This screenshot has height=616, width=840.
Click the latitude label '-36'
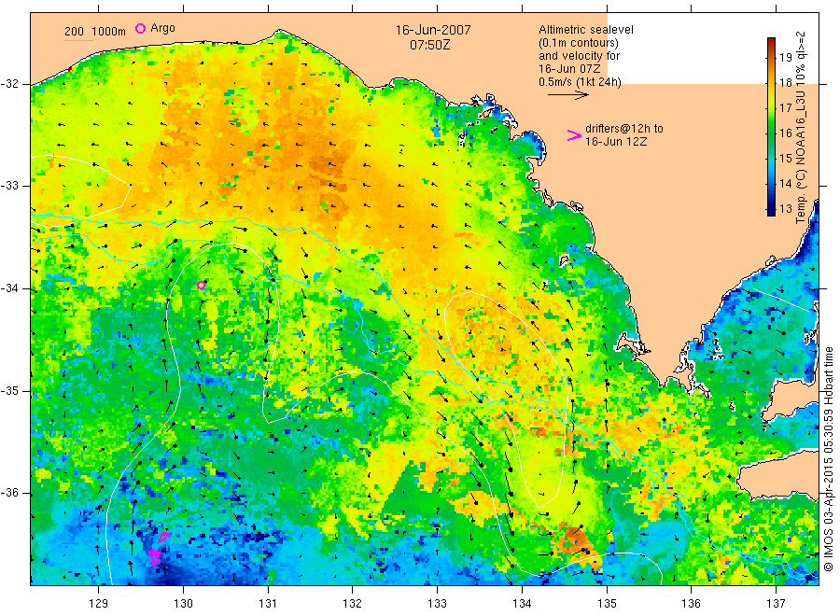coord(10,494)
